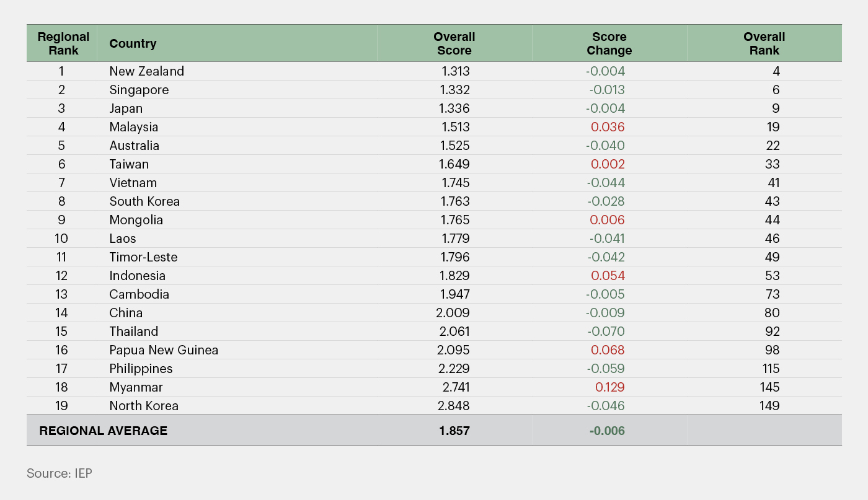This screenshot has height=500, width=868.
Task: Click South Korea's score change -0.028
Action: pos(606,201)
